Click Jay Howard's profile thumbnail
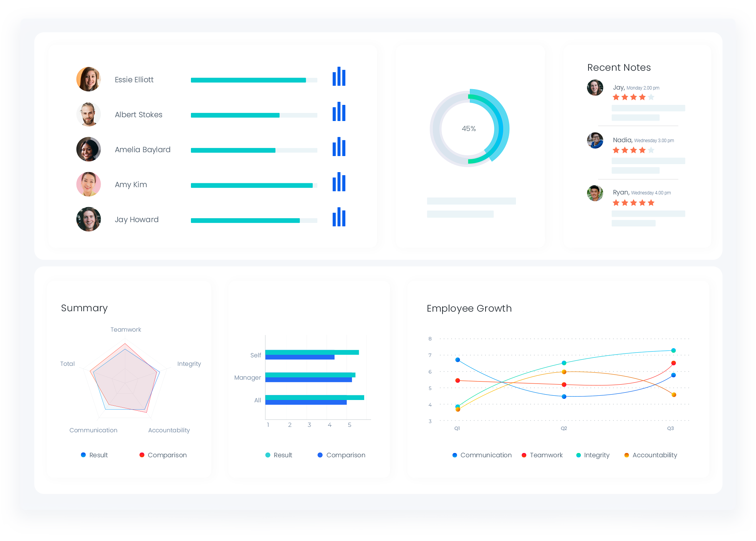The height and width of the screenshot is (541, 756). 87,219
